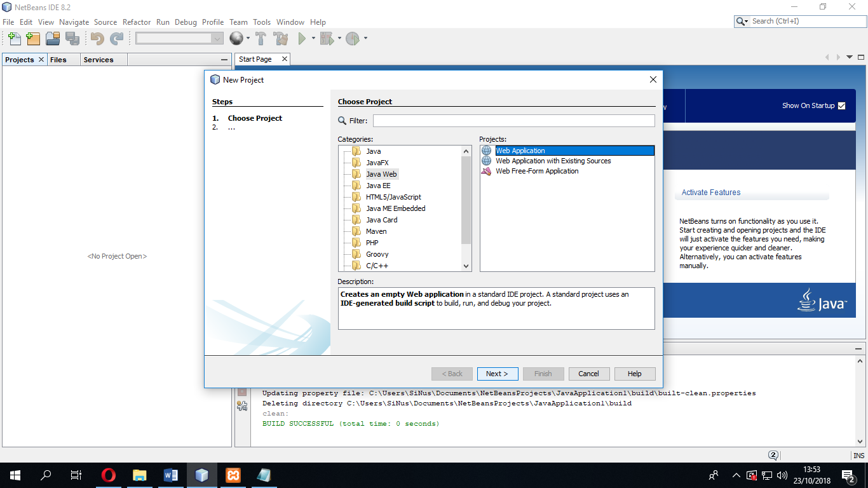Image resolution: width=868 pixels, height=488 pixels.
Task: Click the Activate Features link
Action: coord(710,192)
